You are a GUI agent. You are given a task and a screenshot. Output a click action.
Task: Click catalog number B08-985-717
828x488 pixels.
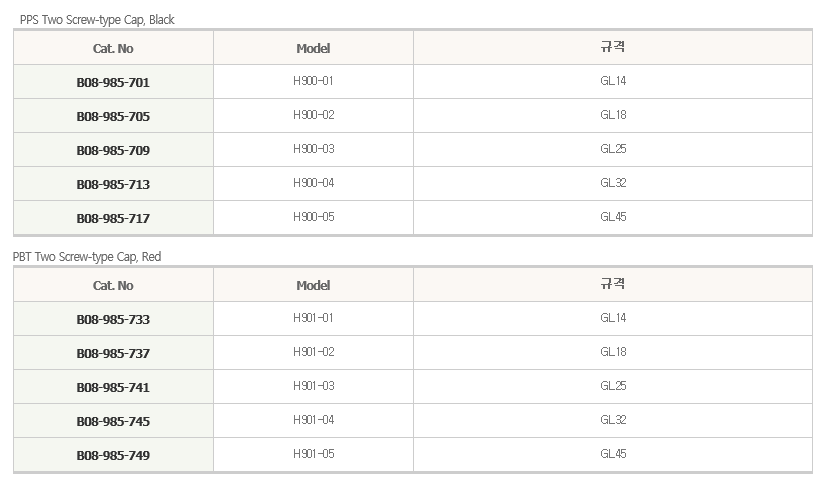pyautogui.click(x=113, y=218)
